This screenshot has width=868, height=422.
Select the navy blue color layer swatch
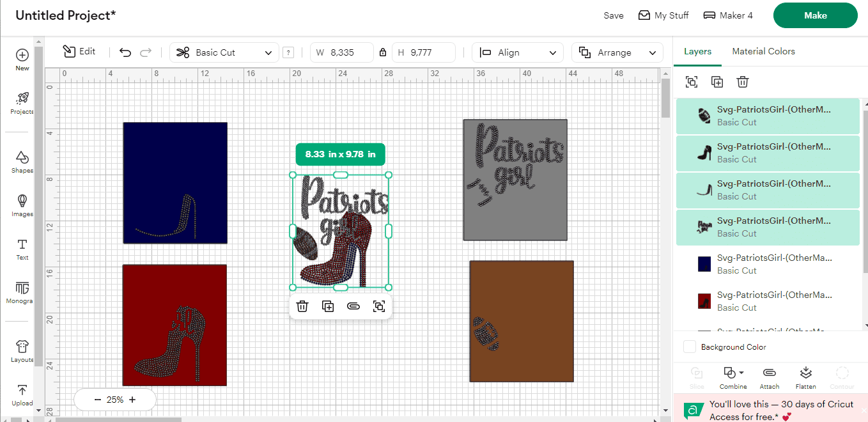click(704, 264)
